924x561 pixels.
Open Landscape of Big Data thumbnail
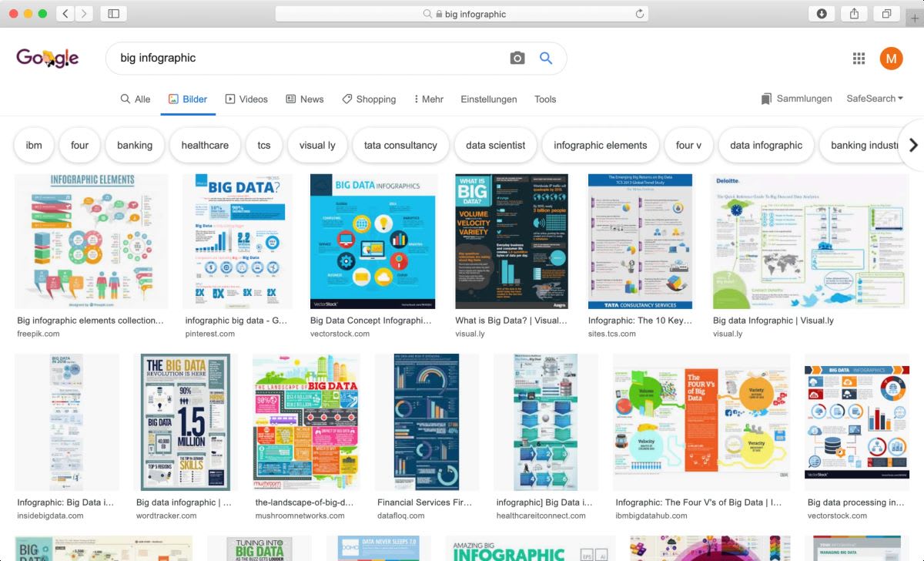[306, 422]
